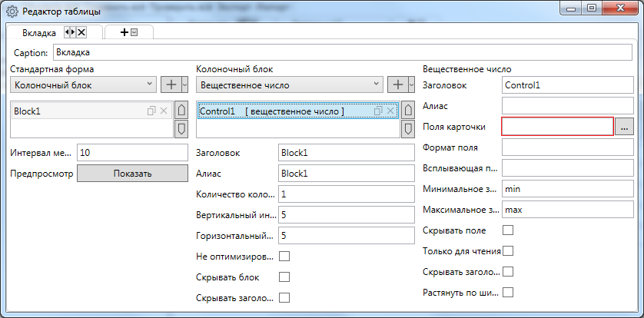Viewport: 644px width, 318px height.
Task: Duplicate Block1 using its copy icon
Action: click(x=152, y=111)
